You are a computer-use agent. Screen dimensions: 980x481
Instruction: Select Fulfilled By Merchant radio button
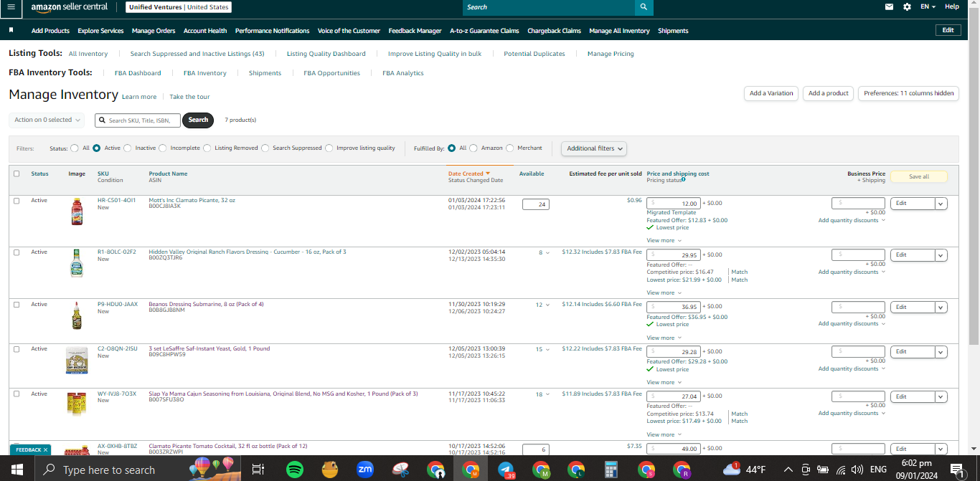click(x=510, y=148)
